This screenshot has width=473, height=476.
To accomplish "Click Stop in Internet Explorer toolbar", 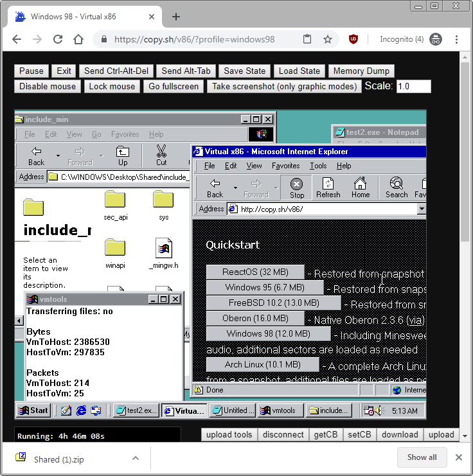I will click(x=296, y=188).
